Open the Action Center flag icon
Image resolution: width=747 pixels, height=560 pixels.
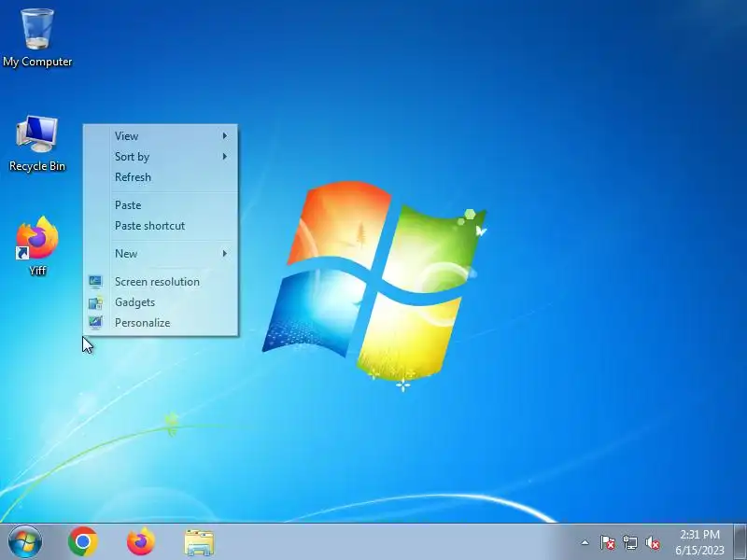click(x=608, y=542)
